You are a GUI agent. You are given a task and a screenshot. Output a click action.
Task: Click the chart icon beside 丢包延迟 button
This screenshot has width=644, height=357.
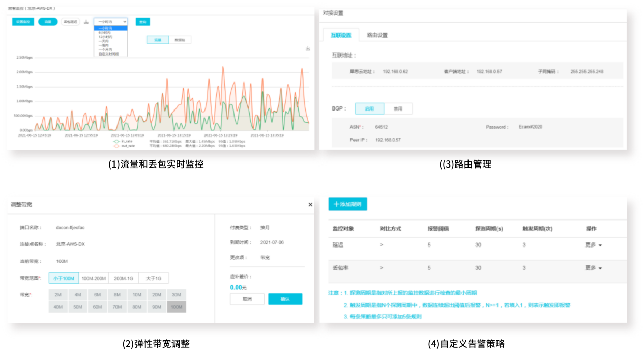[86, 22]
